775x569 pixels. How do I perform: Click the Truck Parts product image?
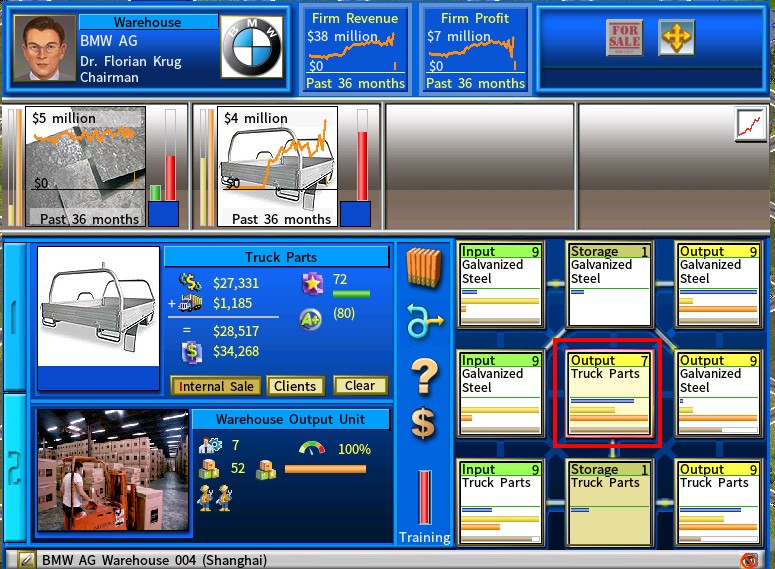[x=99, y=306]
